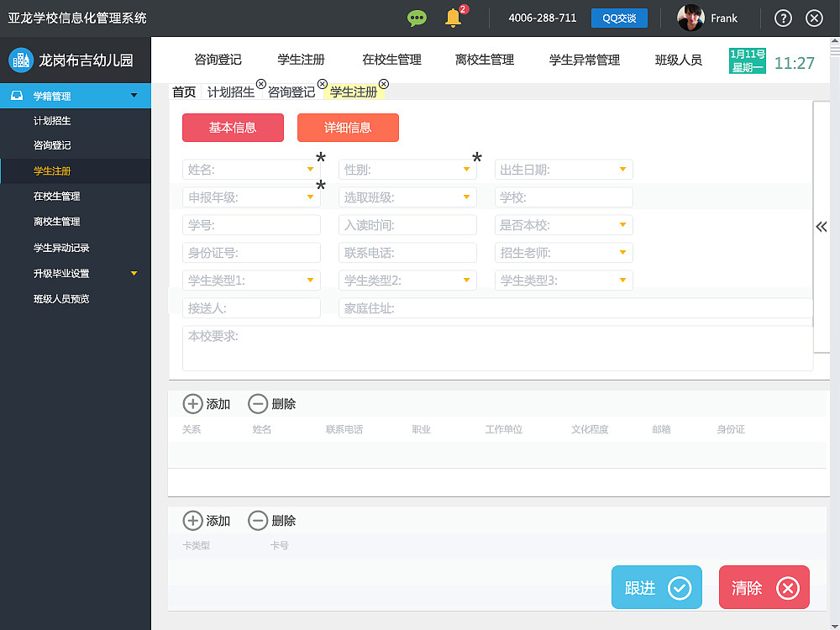Click the 1月11日 星期一 date widget
Screen dimensions: 840x630
click(x=747, y=60)
